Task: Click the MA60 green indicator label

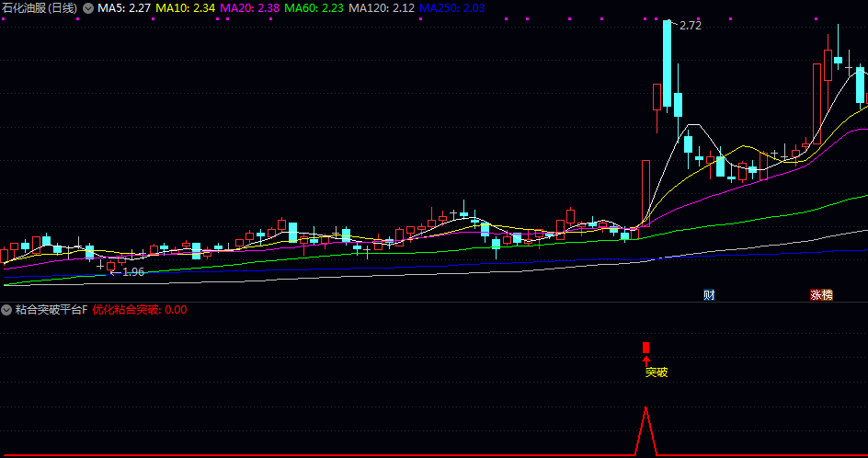Action: coord(314,8)
